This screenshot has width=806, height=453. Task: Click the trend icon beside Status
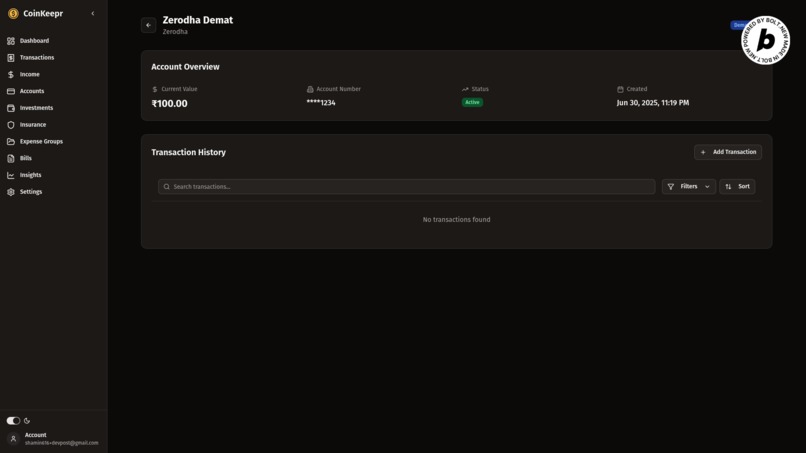tap(465, 89)
